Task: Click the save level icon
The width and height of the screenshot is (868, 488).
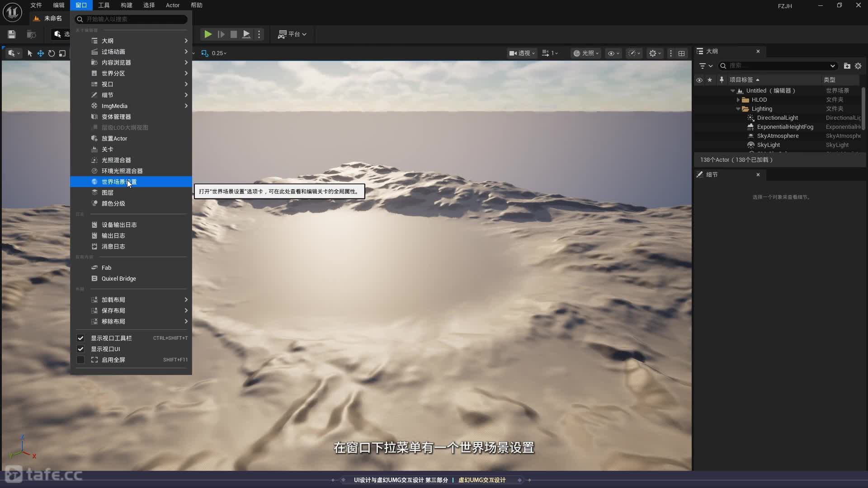Action: coord(12,34)
